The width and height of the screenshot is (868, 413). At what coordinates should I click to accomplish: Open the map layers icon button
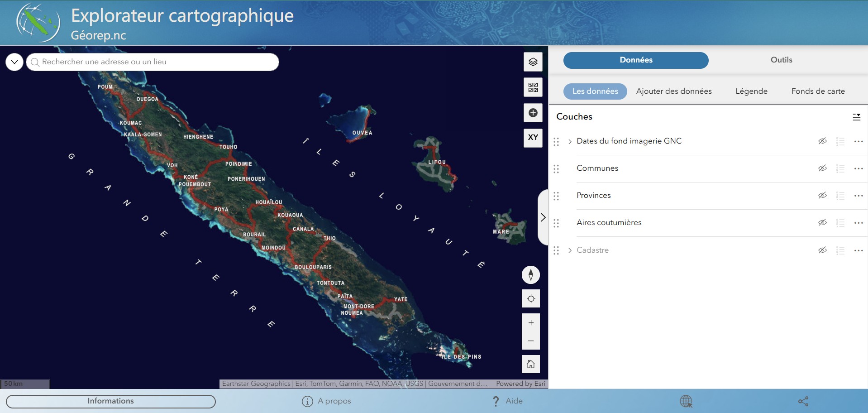tap(533, 62)
